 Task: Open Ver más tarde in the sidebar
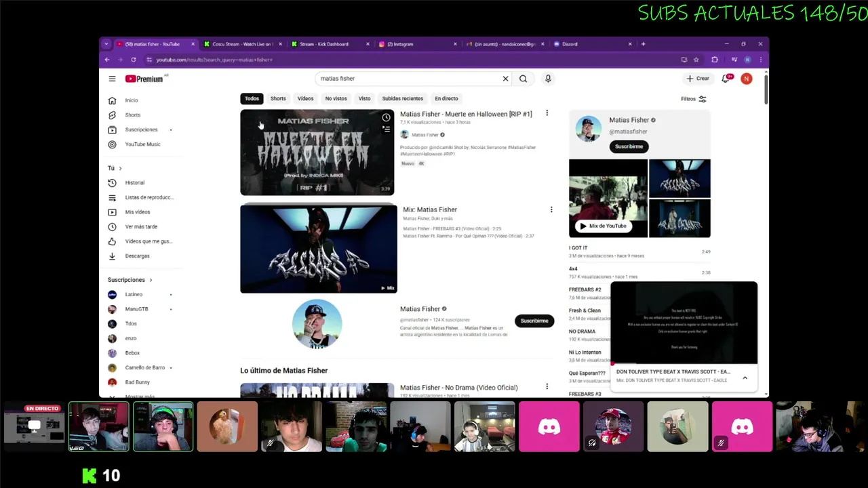[x=141, y=227]
